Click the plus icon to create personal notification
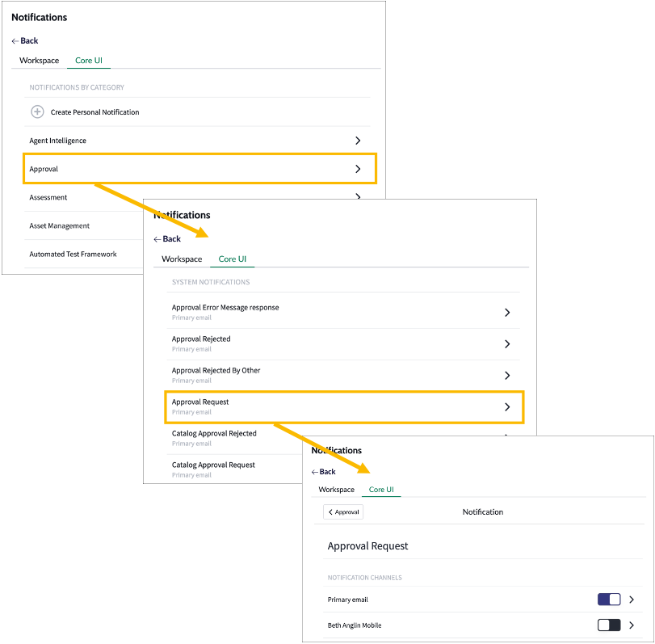Image resolution: width=655 pixels, height=644 pixels. coord(37,112)
